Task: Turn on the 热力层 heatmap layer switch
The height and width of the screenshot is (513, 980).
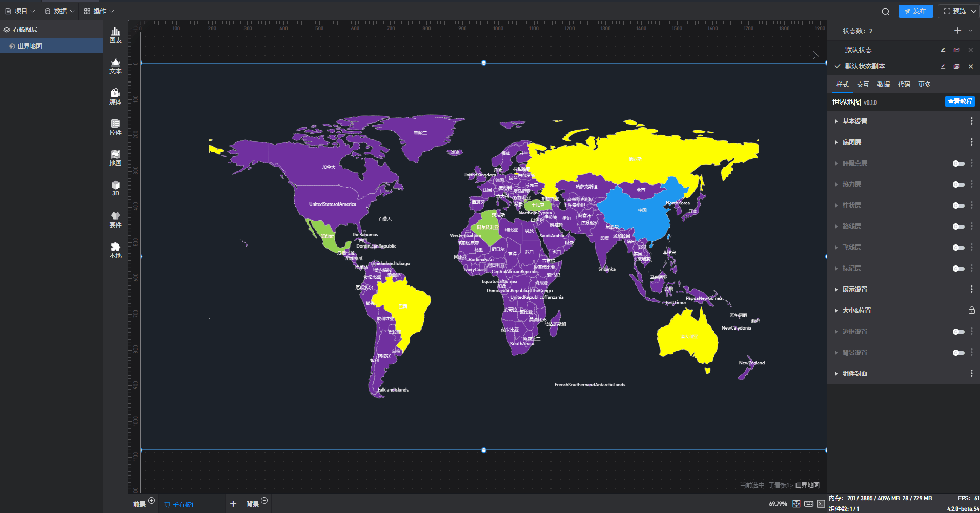Action: [x=958, y=184]
